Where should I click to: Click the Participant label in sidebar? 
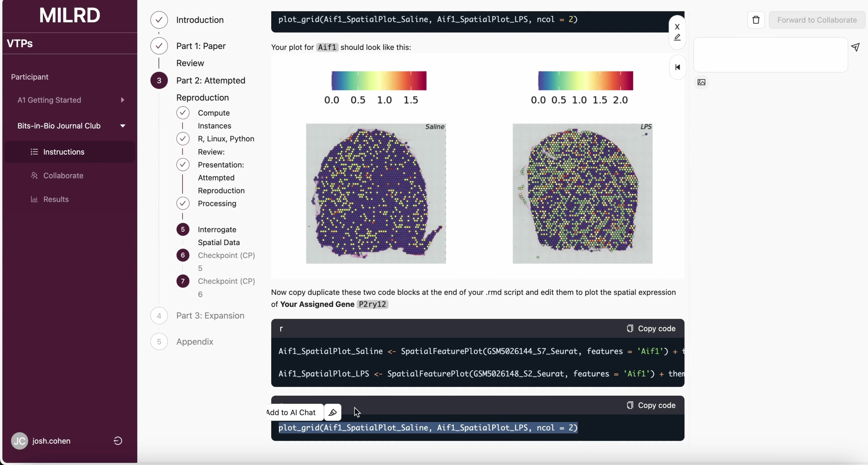pos(30,77)
